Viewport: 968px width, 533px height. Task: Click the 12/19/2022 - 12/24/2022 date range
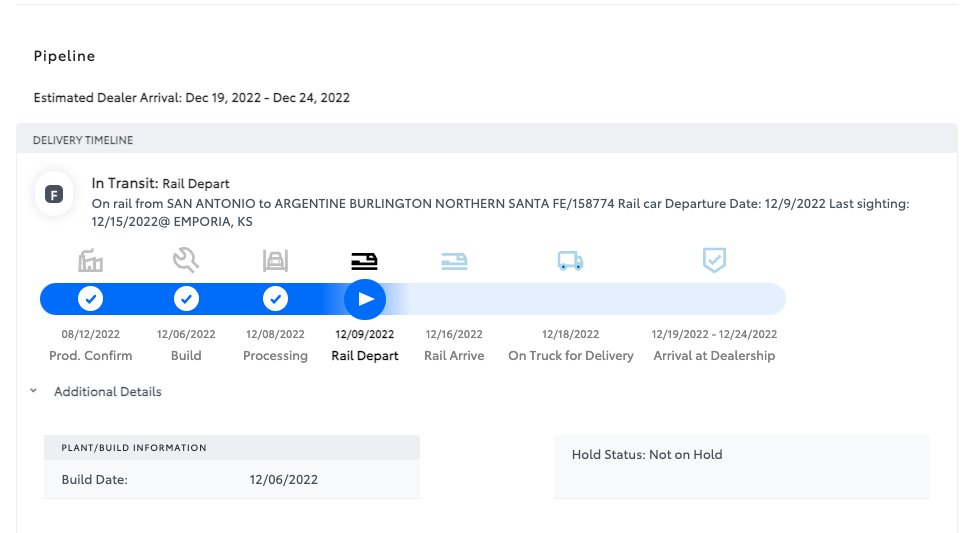pos(714,334)
